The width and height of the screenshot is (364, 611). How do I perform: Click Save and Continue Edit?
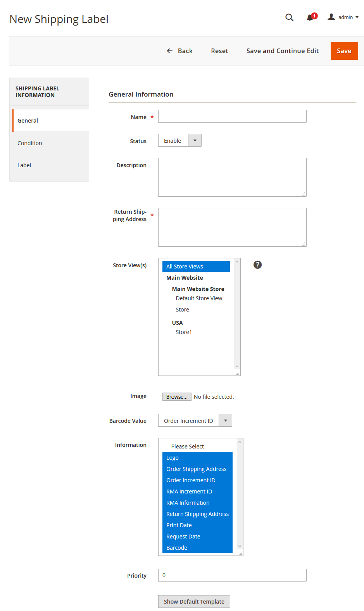click(x=282, y=51)
